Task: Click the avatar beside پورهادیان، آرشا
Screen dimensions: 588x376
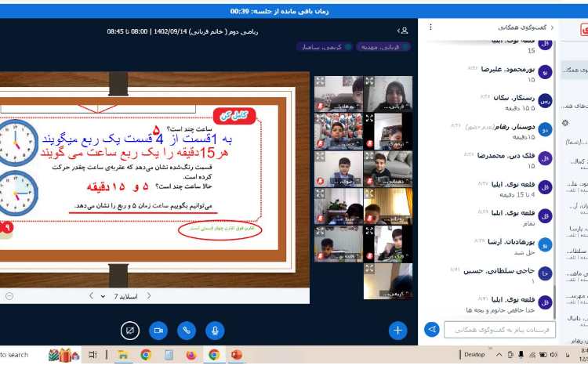Action: [545, 245]
